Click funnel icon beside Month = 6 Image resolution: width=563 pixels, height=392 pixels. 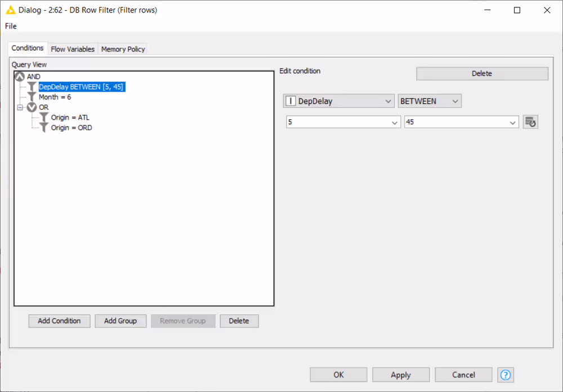[x=32, y=97]
